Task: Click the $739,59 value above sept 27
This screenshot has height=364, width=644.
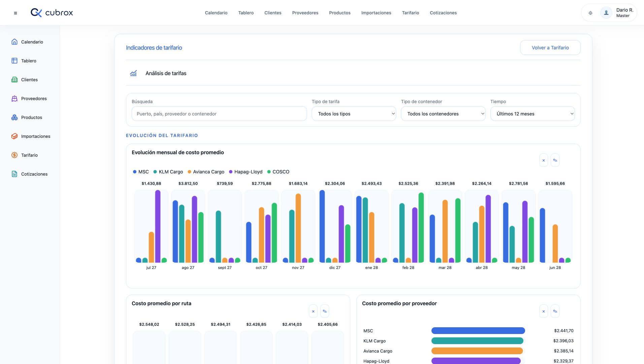Action: point(225,184)
